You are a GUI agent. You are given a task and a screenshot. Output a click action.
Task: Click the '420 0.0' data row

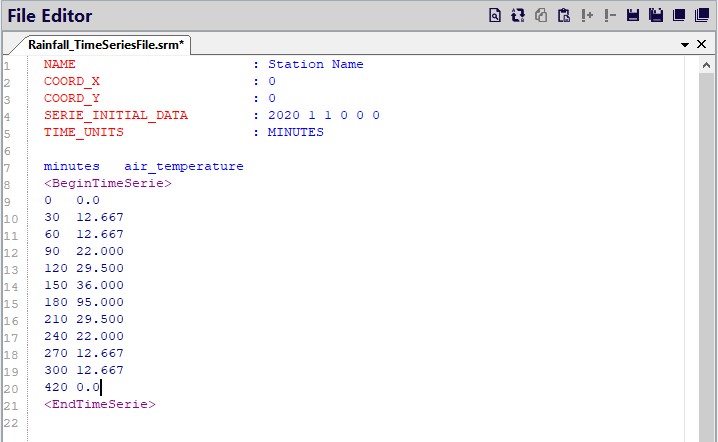pyautogui.click(x=72, y=387)
